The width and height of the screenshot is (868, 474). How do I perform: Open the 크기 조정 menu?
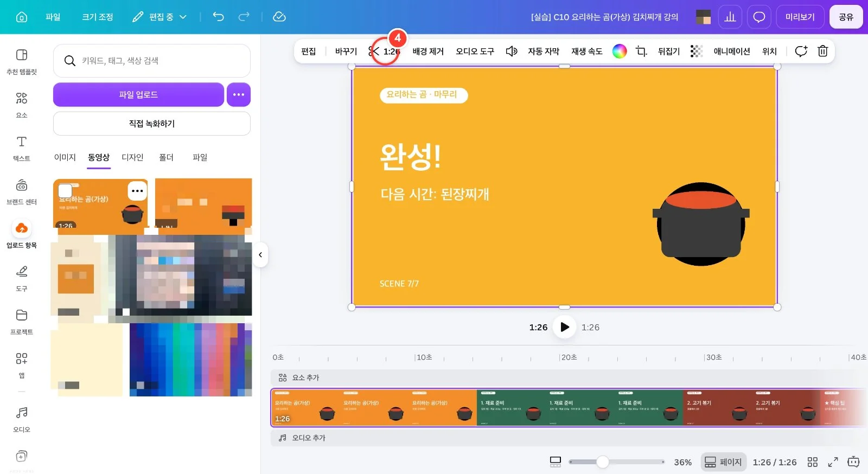pyautogui.click(x=98, y=17)
